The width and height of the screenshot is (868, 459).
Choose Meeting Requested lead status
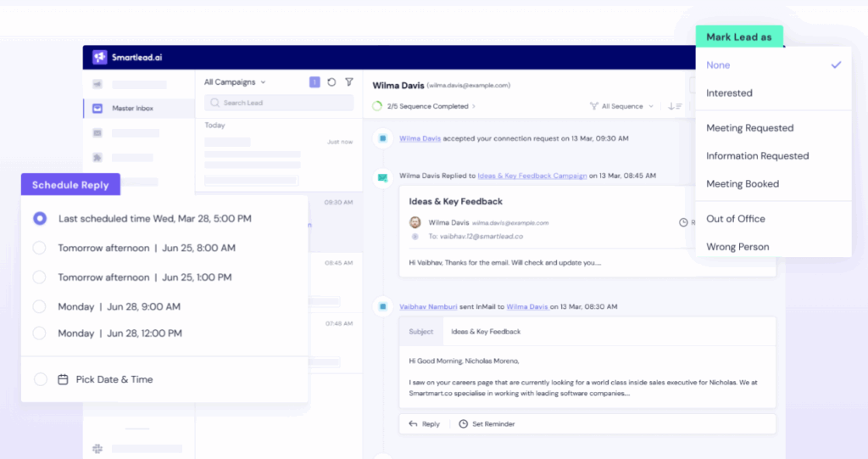[773, 128]
